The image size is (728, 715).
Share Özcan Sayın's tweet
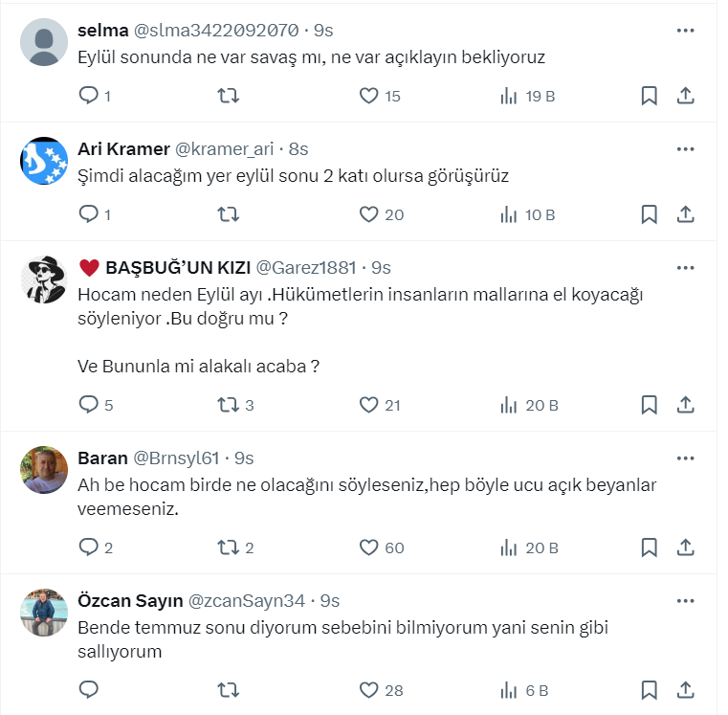click(685, 689)
